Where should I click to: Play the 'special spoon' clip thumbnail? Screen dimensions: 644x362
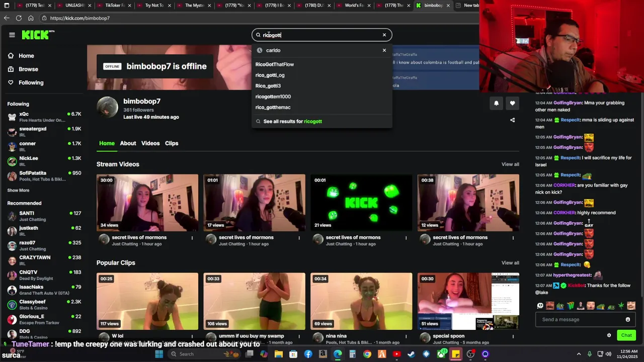(x=468, y=301)
